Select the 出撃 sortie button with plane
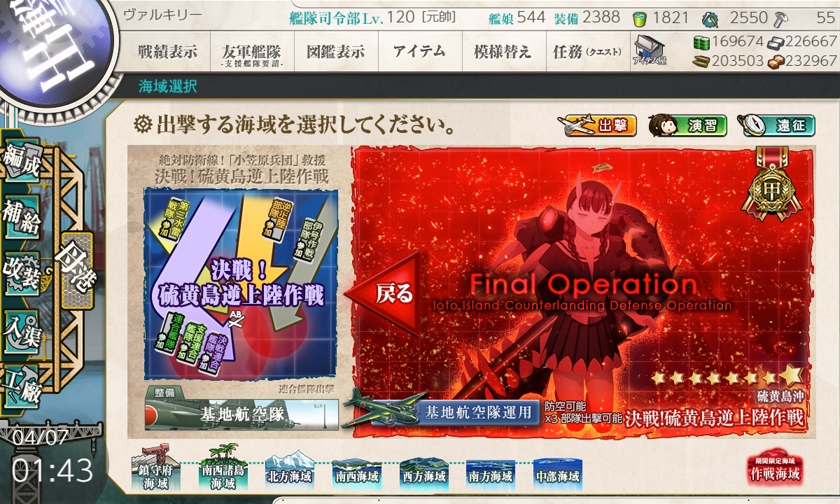 [597, 126]
